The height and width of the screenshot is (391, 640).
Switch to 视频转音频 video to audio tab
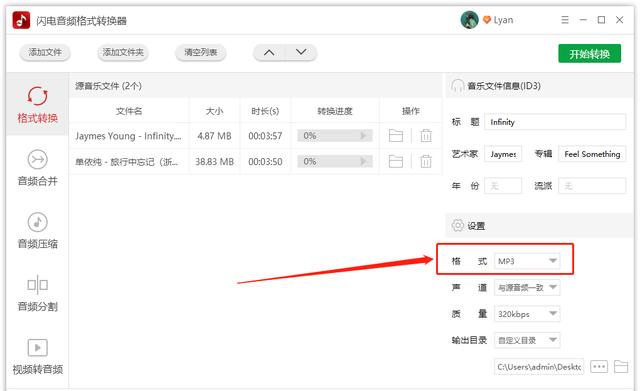pyautogui.click(x=38, y=356)
